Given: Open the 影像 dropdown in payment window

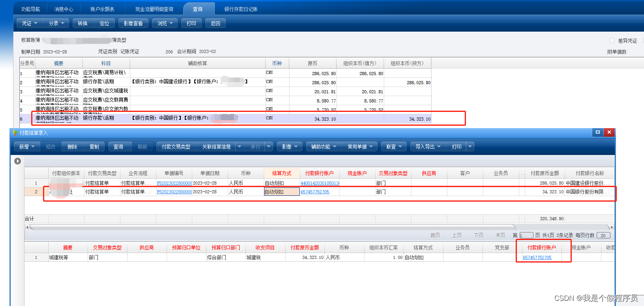Looking at the screenshot, I should 289,147.
